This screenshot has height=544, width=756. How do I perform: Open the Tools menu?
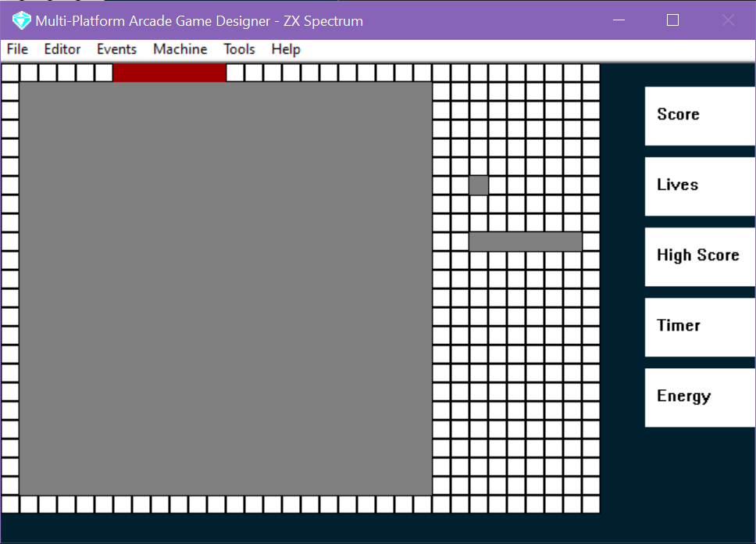pos(239,49)
